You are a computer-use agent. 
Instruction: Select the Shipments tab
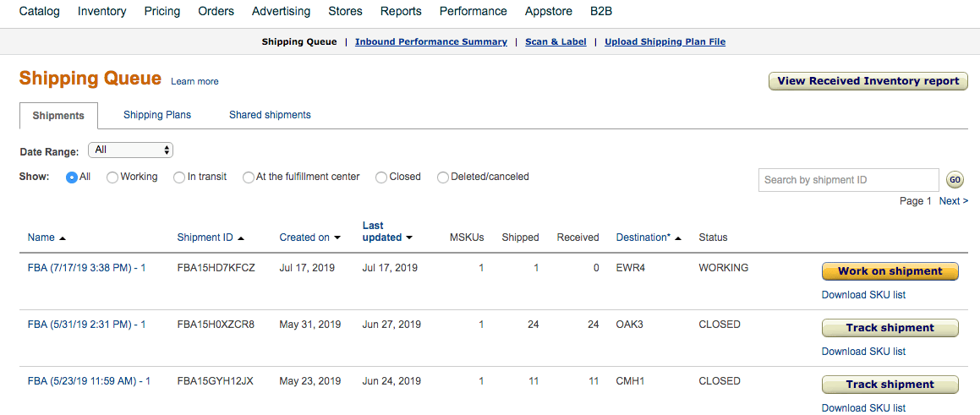58,116
